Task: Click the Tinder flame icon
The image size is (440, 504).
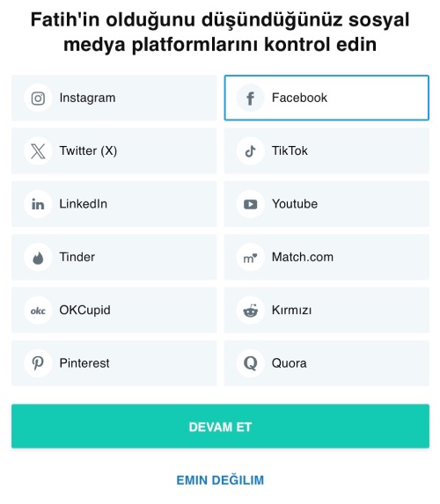Action: pyautogui.click(x=38, y=258)
